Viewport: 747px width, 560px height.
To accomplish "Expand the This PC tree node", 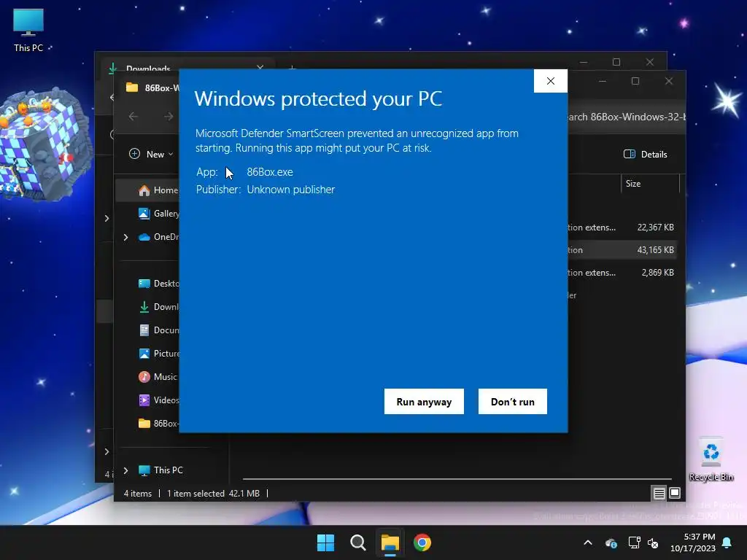I will (125, 470).
